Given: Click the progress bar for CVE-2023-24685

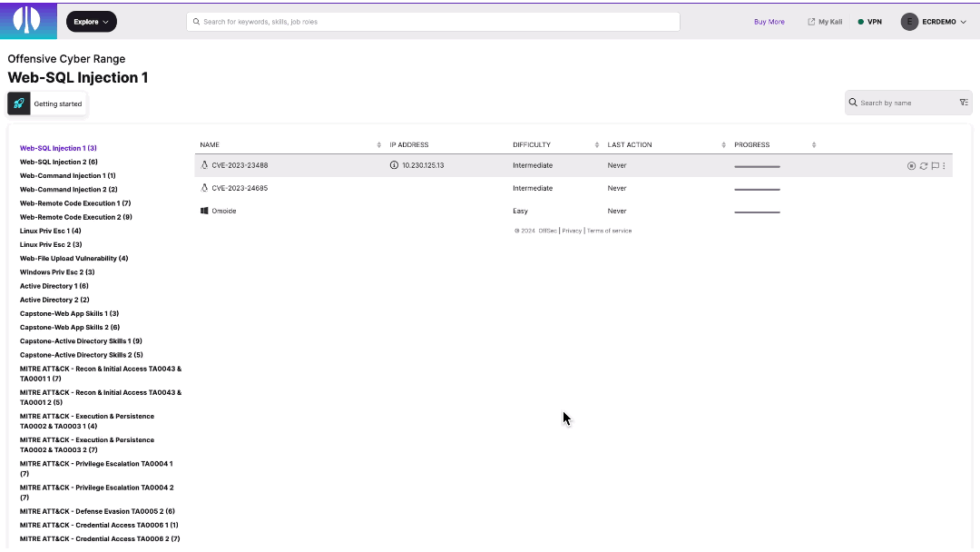Looking at the screenshot, I should 757,188.
